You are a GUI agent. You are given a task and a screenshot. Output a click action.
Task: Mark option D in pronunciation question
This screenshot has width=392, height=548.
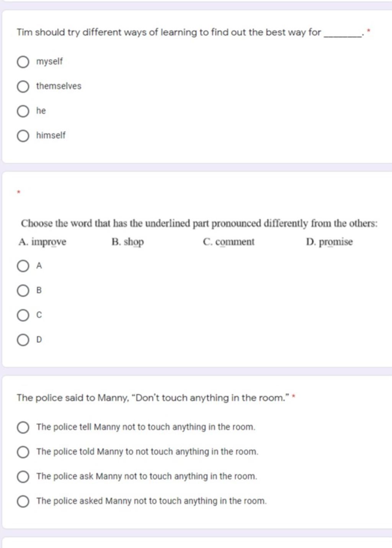pyautogui.click(x=23, y=340)
